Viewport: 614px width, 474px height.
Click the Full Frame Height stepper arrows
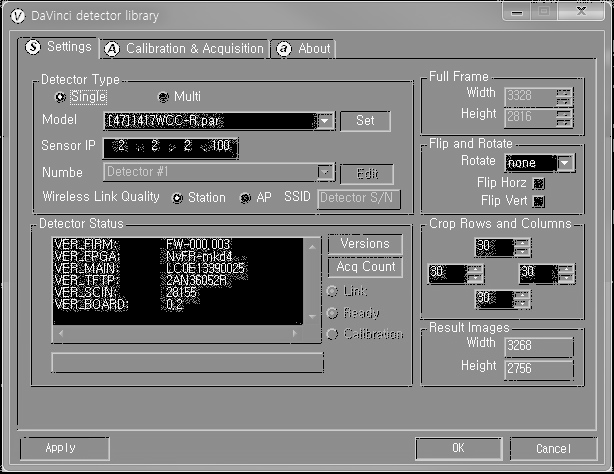coord(564,118)
